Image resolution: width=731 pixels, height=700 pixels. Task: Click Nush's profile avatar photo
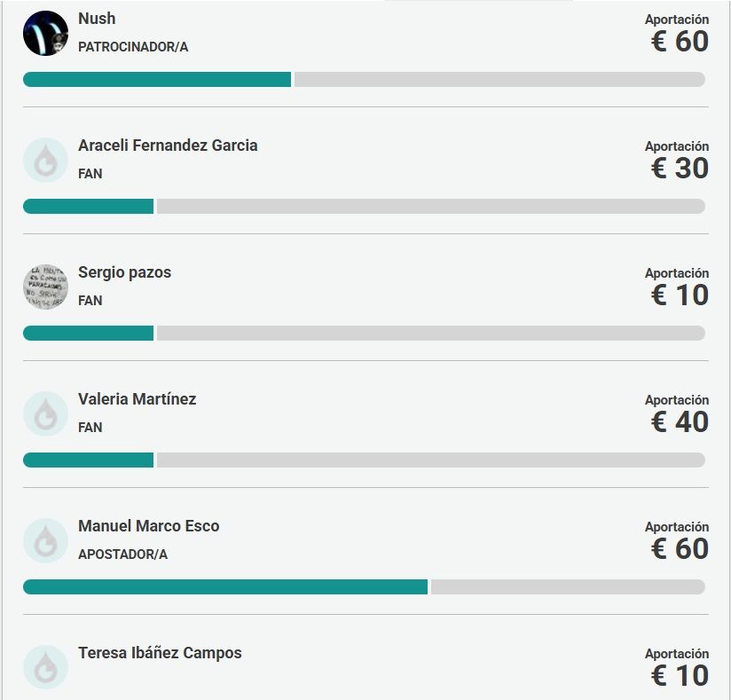point(45,34)
